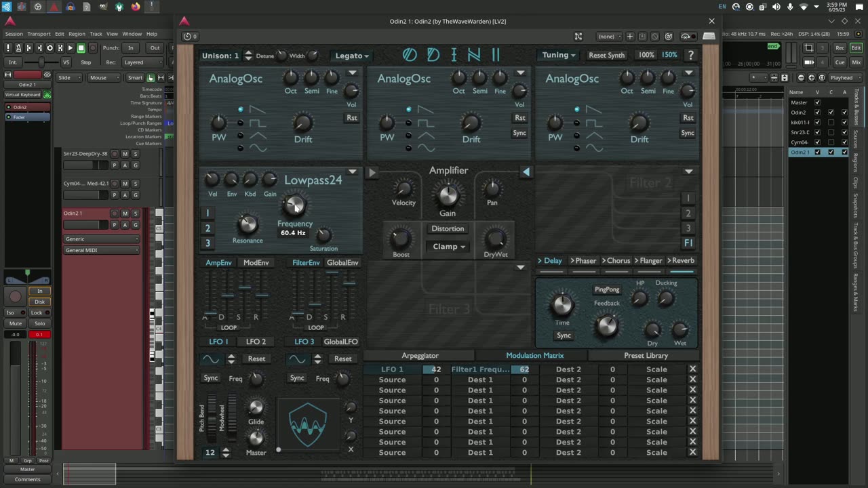Set GUI size to 150%

(669, 55)
